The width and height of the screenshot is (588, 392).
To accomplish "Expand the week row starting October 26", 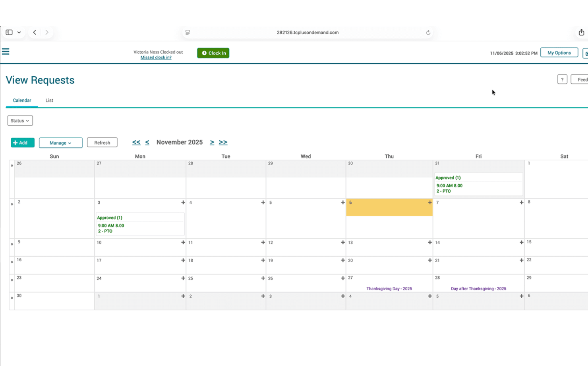I will click(x=12, y=165).
